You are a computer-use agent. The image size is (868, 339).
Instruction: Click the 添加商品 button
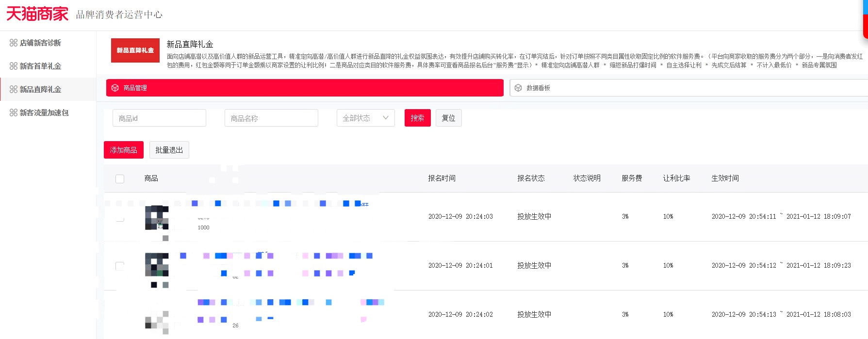[x=123, y=150]
